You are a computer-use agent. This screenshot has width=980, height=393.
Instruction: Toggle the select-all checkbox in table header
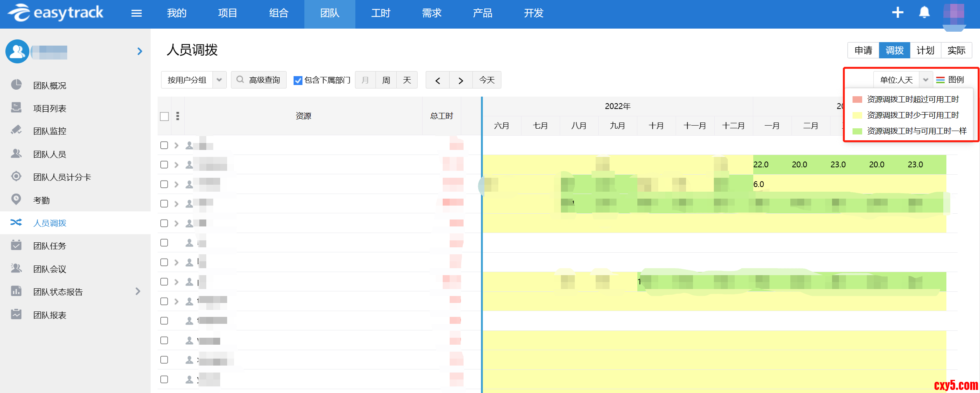[x=165, y=116]
